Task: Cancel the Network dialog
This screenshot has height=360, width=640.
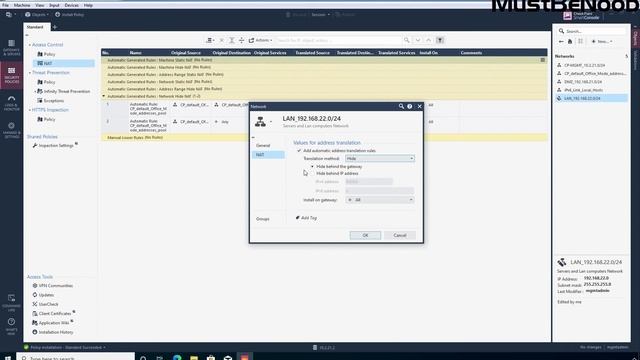Action: coord(400,236)
